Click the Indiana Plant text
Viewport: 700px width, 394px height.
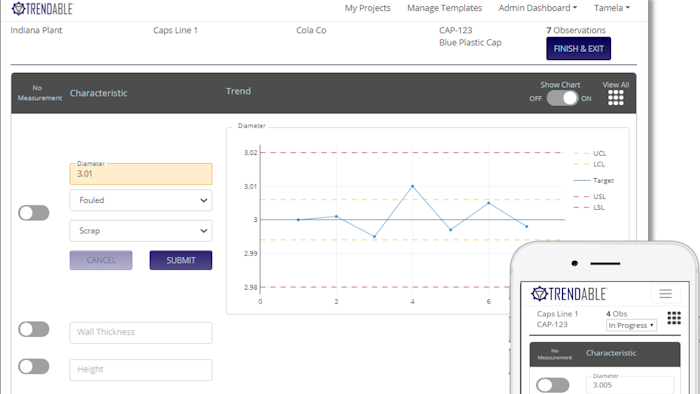coord(36,30)
